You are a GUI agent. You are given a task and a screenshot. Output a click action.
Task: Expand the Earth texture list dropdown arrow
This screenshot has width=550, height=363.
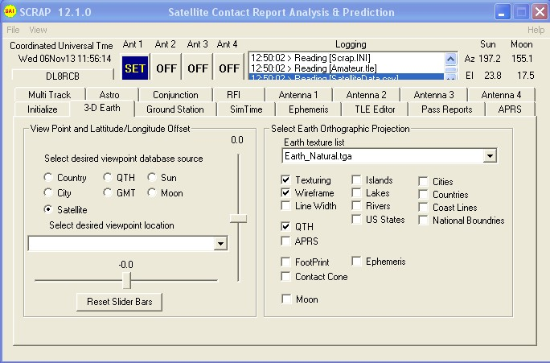[490, 156]
